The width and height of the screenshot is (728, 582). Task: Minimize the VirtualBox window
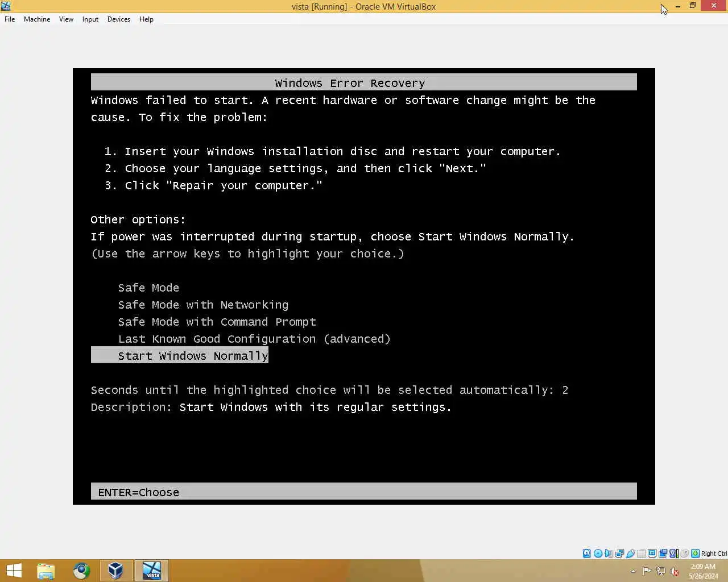[678, 6]
